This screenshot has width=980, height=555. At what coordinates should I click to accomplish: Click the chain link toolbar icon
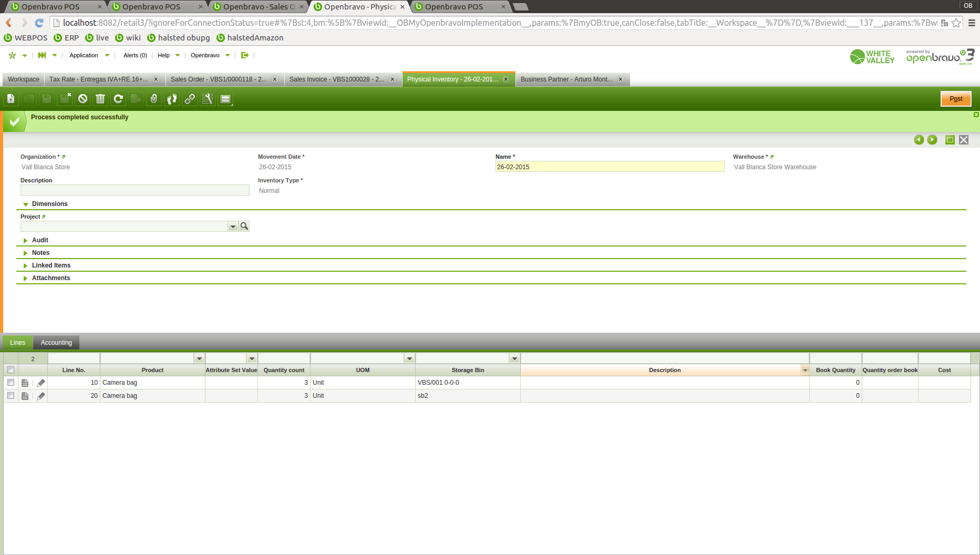[190, 99]
